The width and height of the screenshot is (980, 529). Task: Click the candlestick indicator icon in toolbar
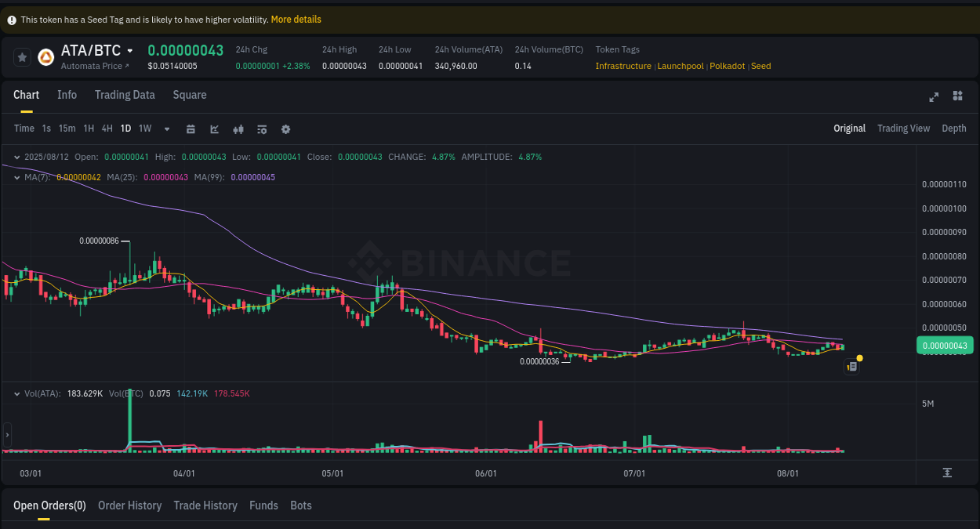tap(238, 129)
